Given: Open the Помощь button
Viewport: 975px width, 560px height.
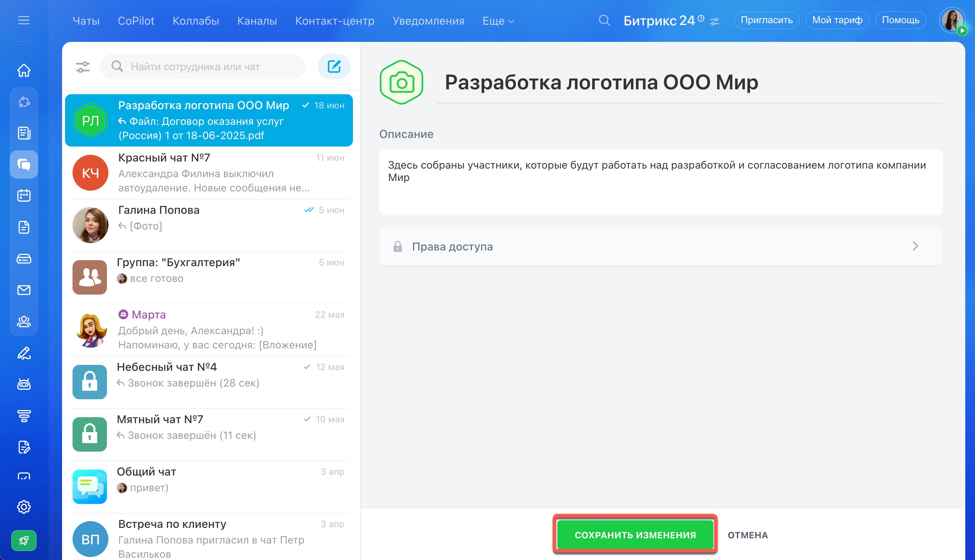Looking at the screenshot, I should (x=900, y=20).
